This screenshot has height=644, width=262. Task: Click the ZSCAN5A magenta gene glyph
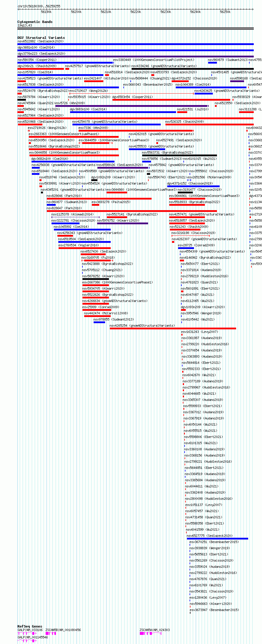click(x=150, y=633)
